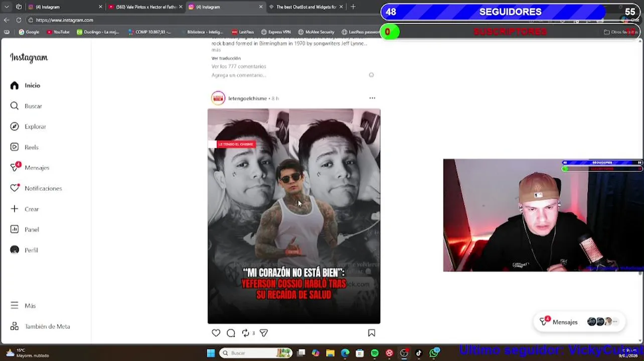
Task: Open a new browser tab
Action: 353,7
